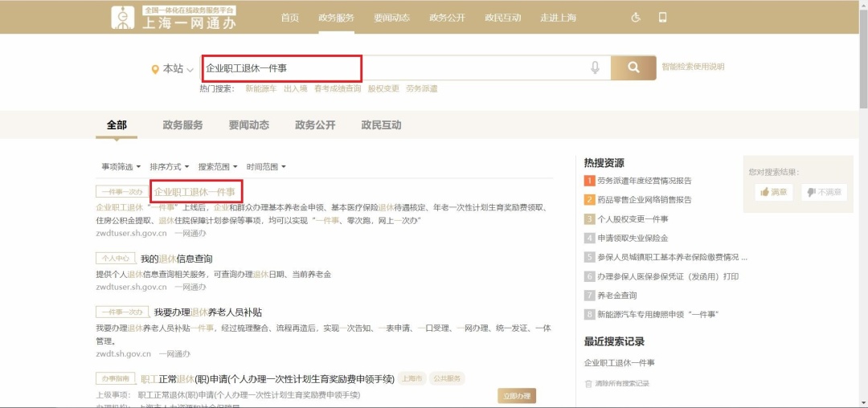868x408 pixels.
Task: Click the thumbs-down 不满意 button
Action: tap(823, 192)
